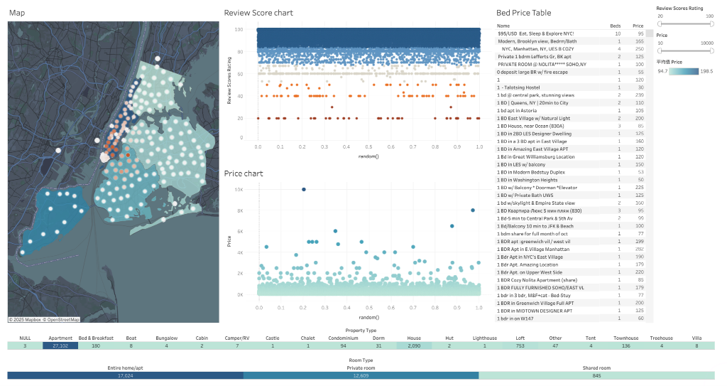Screen dimensions: 727x386
Task: Select row '1 Bd/Balcony 10 min to JFK & Beach'
Action: pyautogui.click(x=570, y=226)
